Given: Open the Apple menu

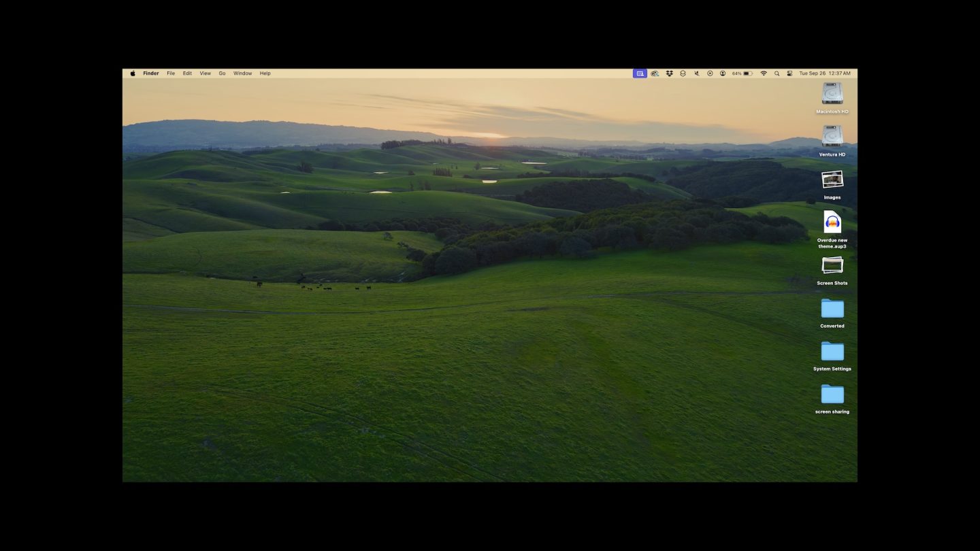Looking at the screenshot, I should tap(133, 73).
